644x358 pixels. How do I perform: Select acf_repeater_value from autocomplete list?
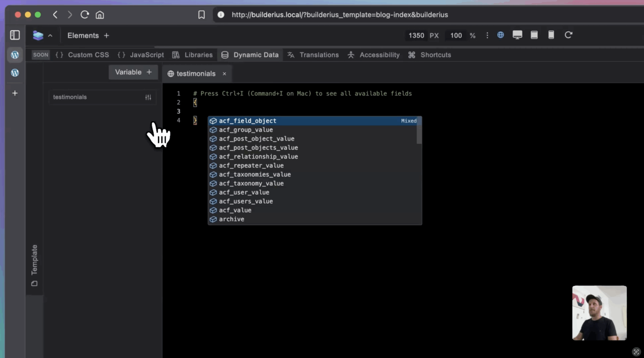point(251,166)
